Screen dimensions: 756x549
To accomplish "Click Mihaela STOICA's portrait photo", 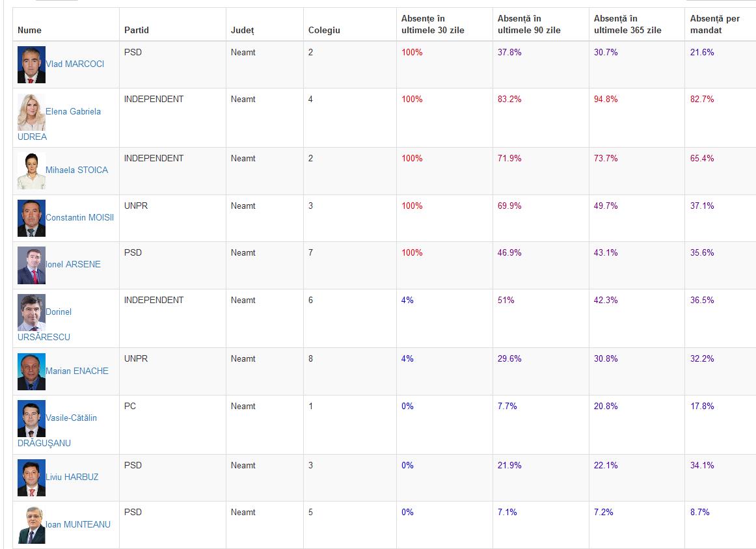I will pos(31,170).
